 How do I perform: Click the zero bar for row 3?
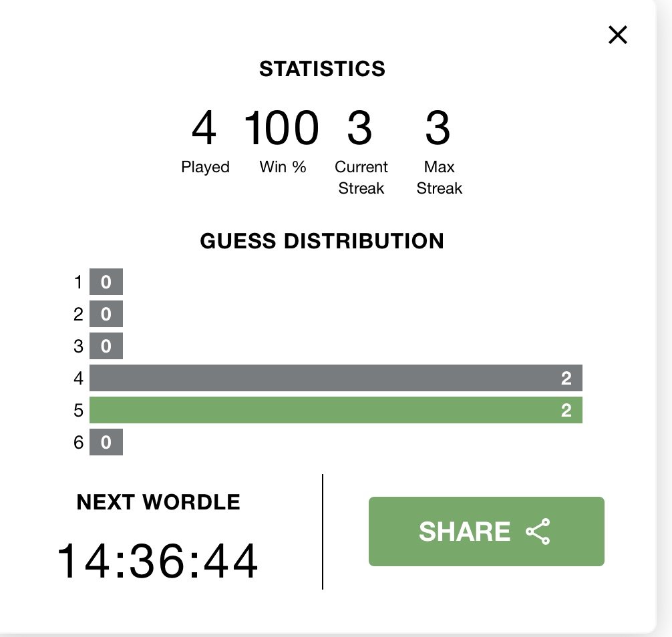click(x=106, y=346)
